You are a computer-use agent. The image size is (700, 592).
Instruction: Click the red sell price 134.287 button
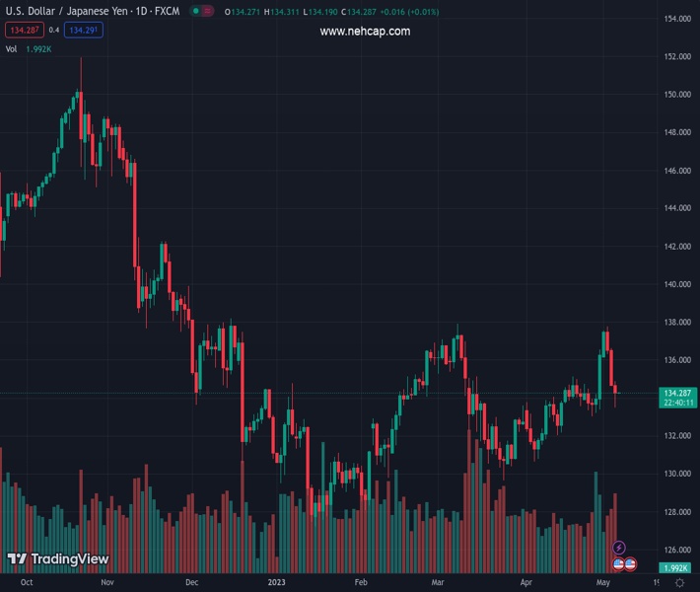pyautogui.click(x=21, y=30)
